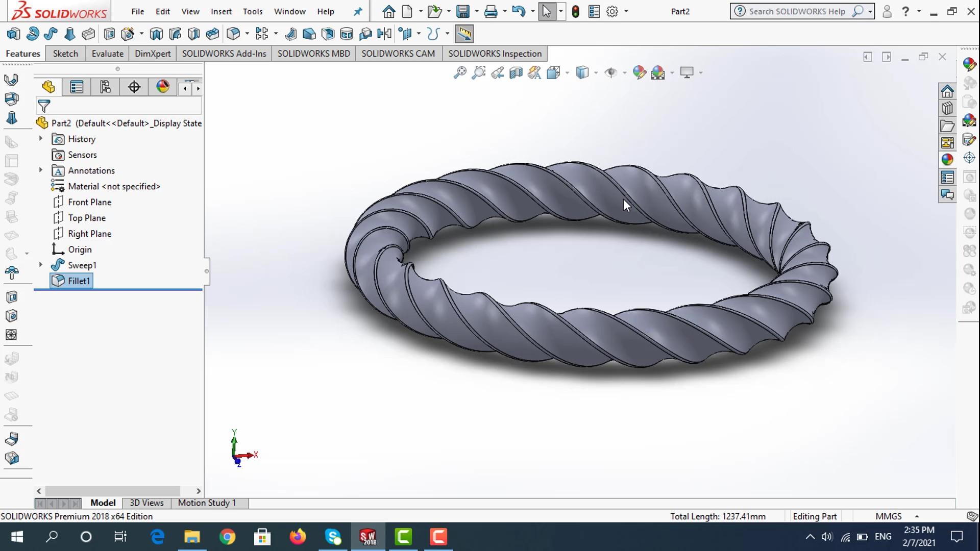Open the Insert menu
Viewport: 980px width, 551px height.
click(220, 11)
